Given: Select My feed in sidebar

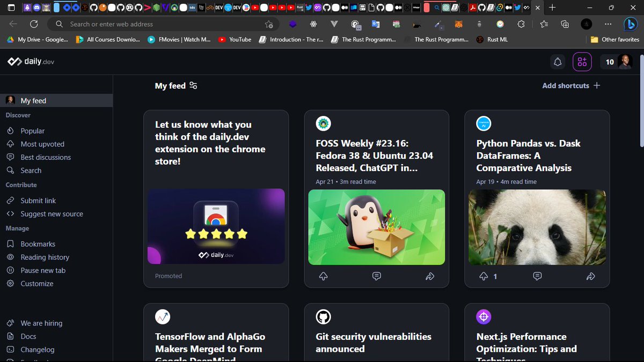Looking at the screenshot, I should 56,100.
